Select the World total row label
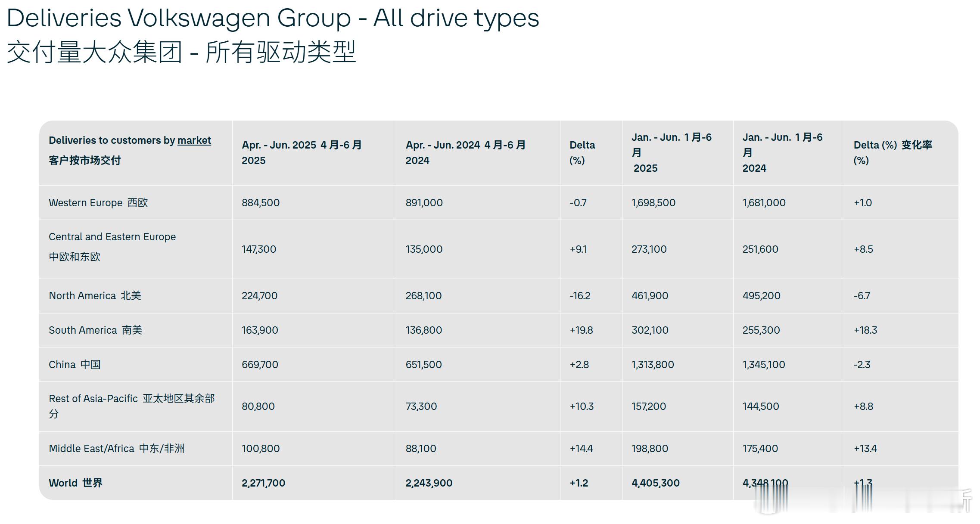The height and width of the screenshot is (524, 980). click(75, 483)
